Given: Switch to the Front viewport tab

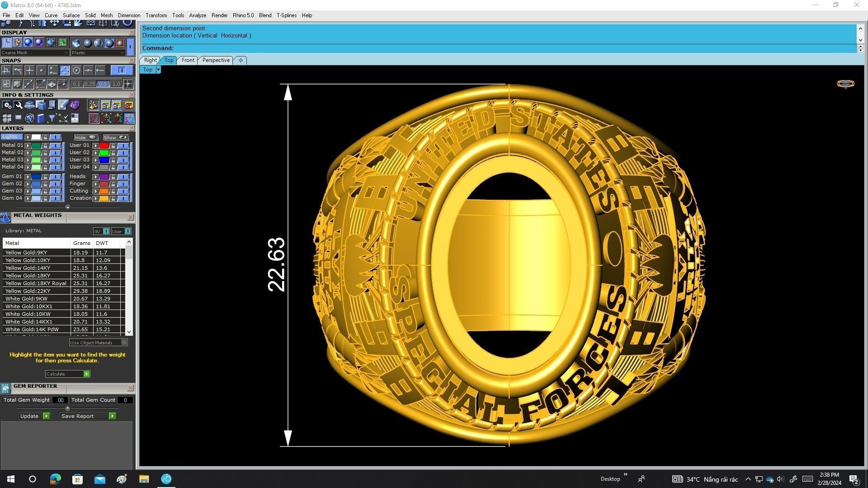Looking at the screenshot, I should point(188,60).
